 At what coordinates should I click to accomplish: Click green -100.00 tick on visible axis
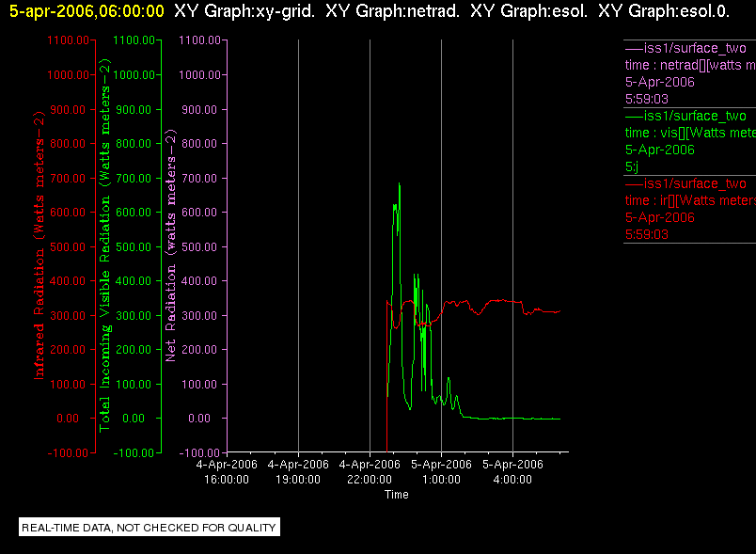point(134,452)
